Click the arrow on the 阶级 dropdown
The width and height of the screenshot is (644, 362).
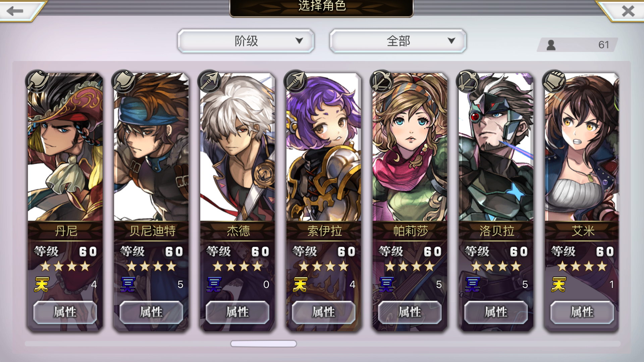(x=299, y=41)
